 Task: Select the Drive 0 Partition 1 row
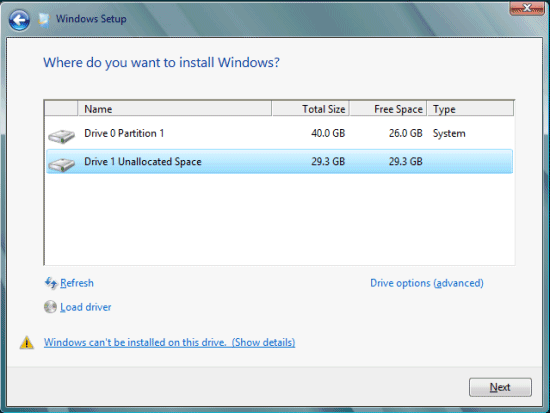point(279,134)
